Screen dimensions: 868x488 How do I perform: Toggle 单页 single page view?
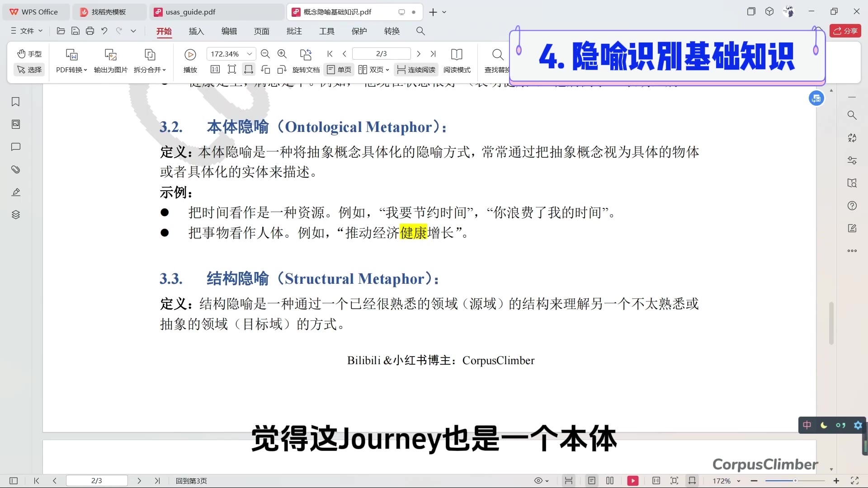click(x=339, y=70)
